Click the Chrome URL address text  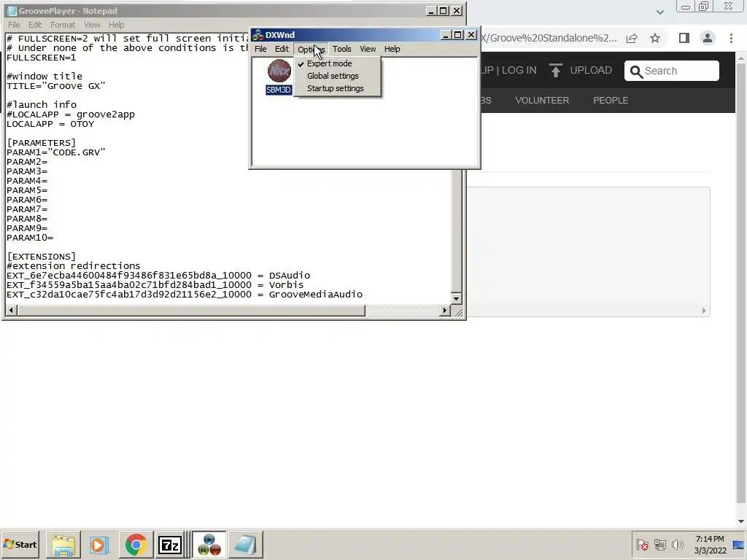(549, 38)
